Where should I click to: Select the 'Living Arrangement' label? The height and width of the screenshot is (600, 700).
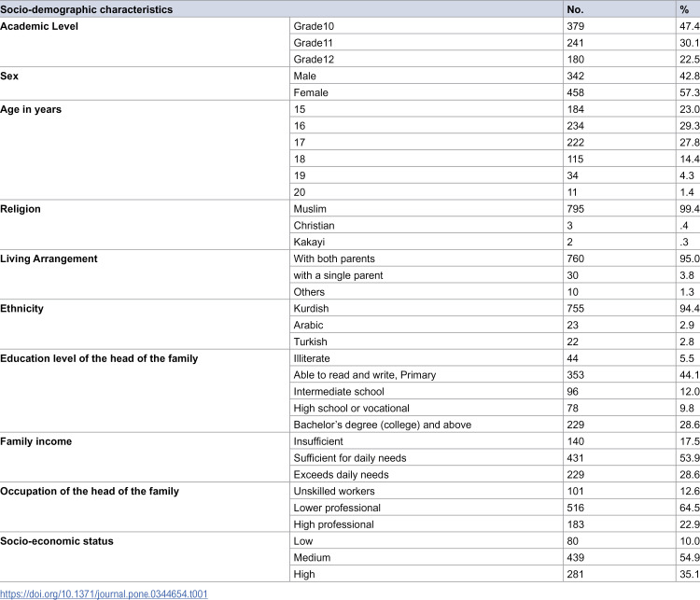coord(49,258)
